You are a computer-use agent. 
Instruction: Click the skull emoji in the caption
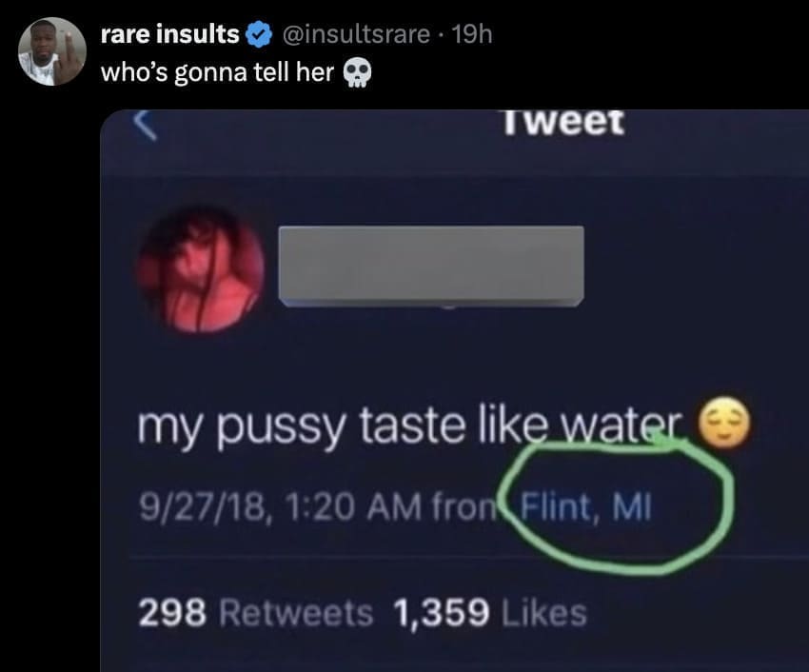pos(357,74)
